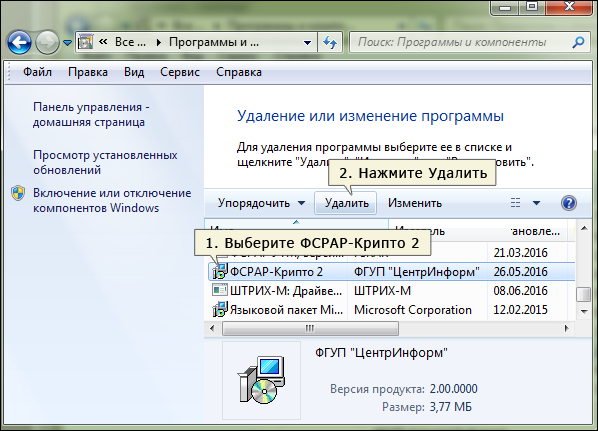
Task: Click the 'Все ...' breadcrumb segment
Action: [x=130, y=42]
